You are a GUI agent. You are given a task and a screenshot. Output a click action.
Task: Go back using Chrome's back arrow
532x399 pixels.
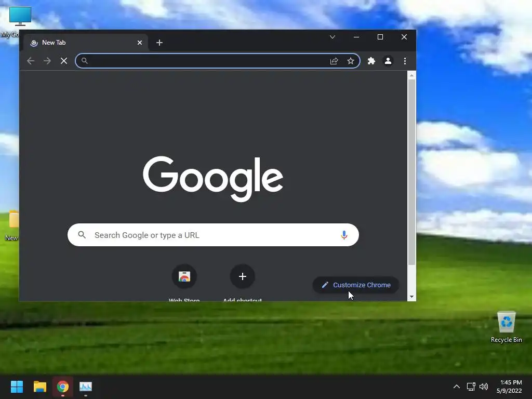click(31, 61)
